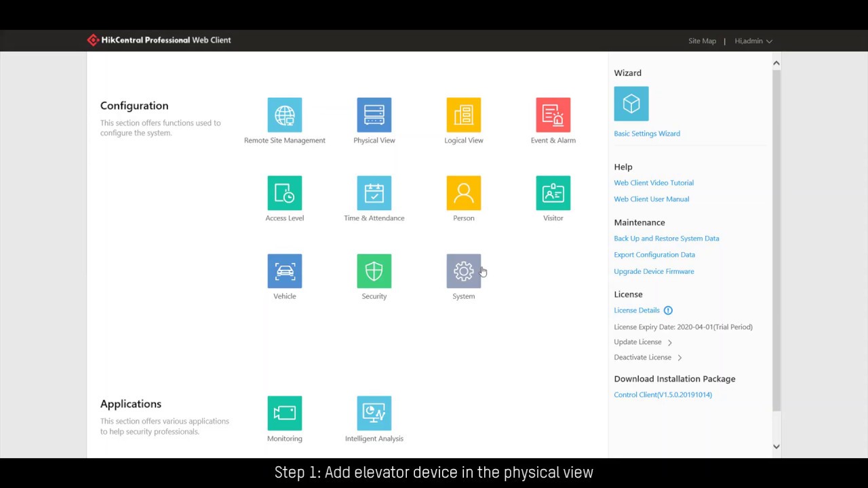This screenshot has width=868, height=488.
Task: Click the Logical View label
Action: tap(464, 140)
